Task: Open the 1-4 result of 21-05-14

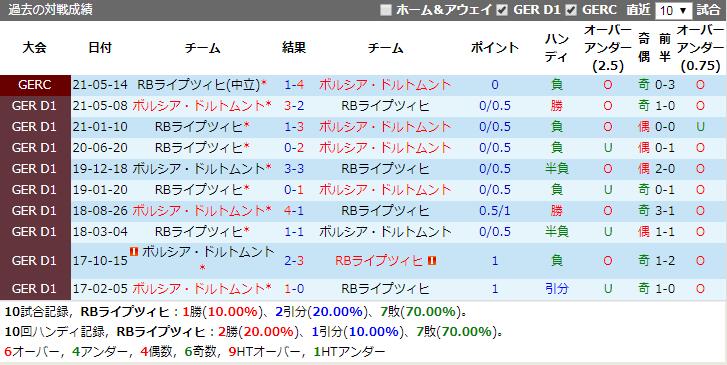Action: click(x=294, y=85)
